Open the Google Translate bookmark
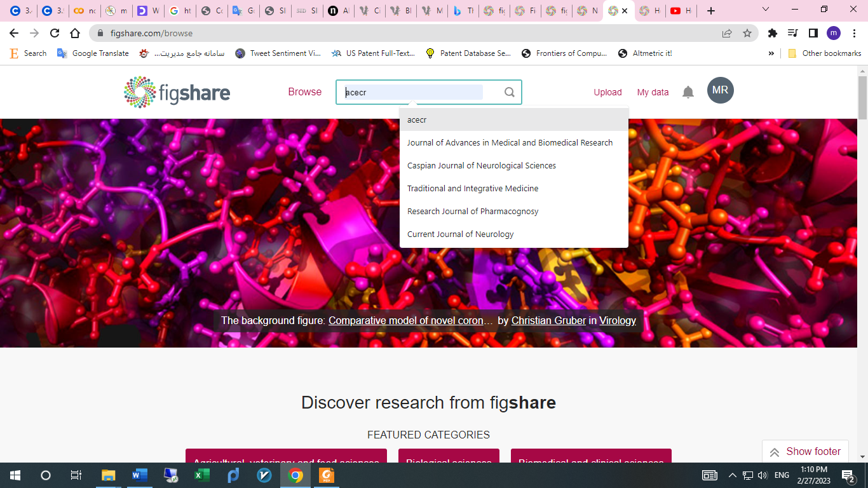 click(93, 53)
